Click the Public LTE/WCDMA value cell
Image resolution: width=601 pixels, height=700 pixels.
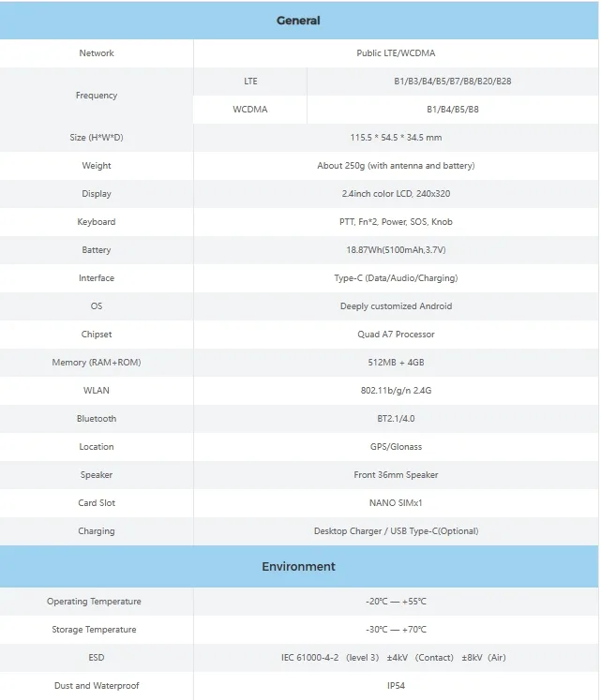(x=396, y=53)
